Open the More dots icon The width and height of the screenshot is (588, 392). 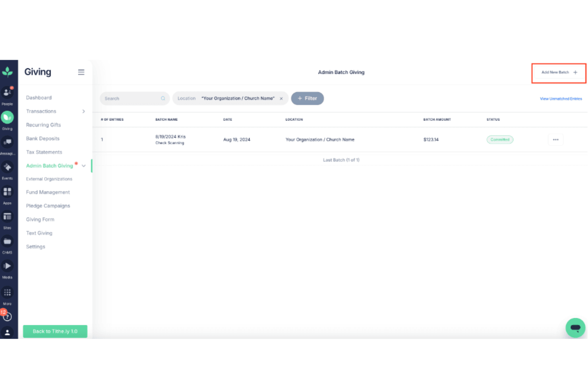tap(7, 292)
